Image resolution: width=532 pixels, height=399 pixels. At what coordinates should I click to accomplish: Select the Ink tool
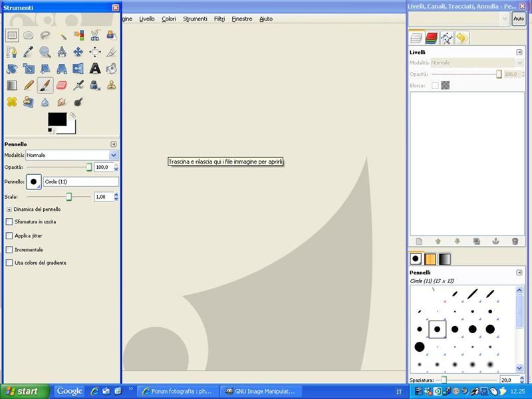pyautogui.click(x=95, y=85)
